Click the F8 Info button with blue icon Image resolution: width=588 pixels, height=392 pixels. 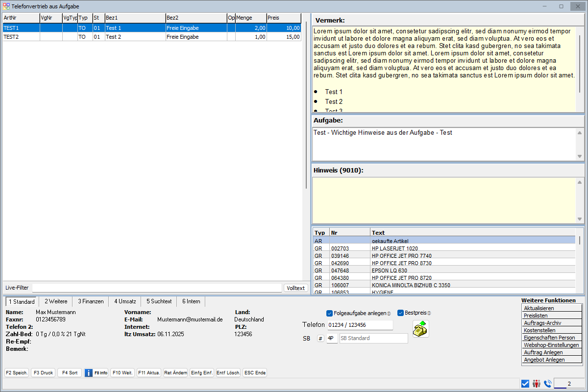96,372
